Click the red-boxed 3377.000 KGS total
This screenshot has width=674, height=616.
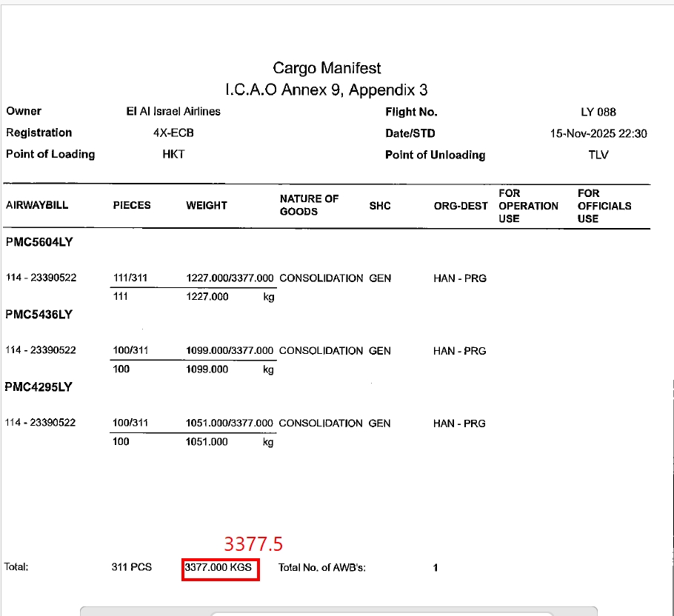point(220,568)
